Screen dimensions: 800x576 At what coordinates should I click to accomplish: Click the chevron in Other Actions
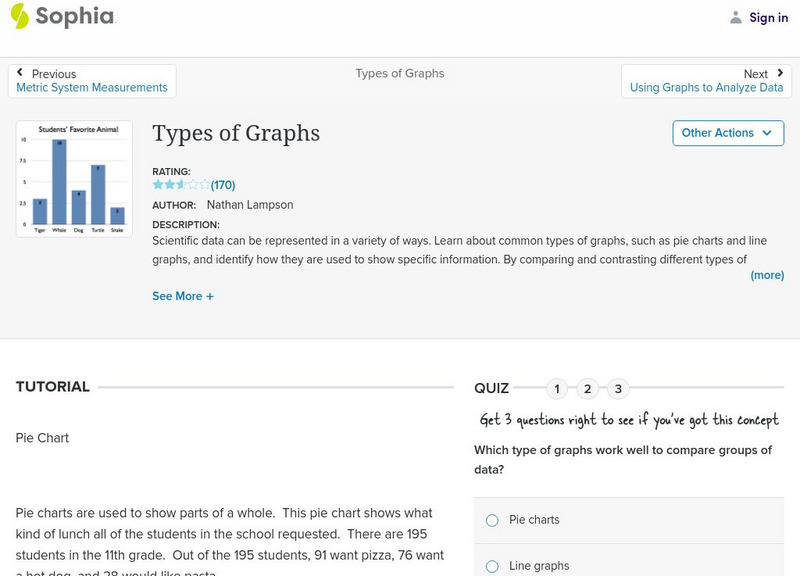coord(767,133)
